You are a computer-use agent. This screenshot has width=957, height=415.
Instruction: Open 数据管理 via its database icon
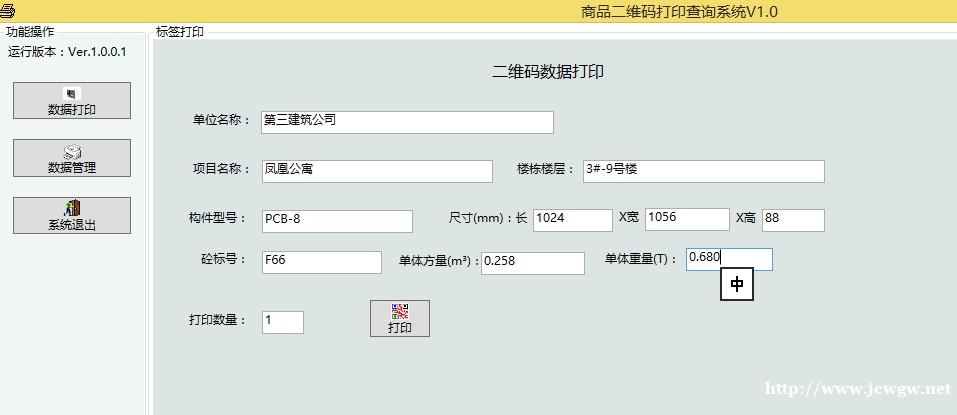click(x=71, y=153)
